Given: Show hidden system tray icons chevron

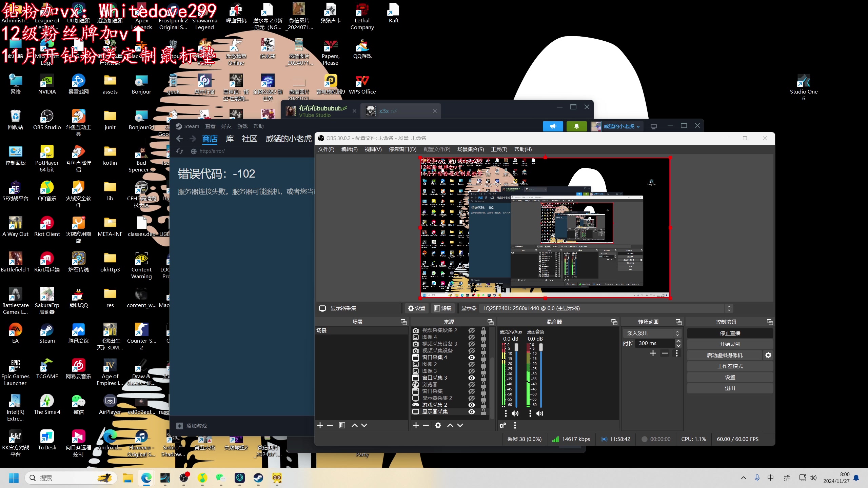Looking at the screenshot, I should [x=744, y=478].
